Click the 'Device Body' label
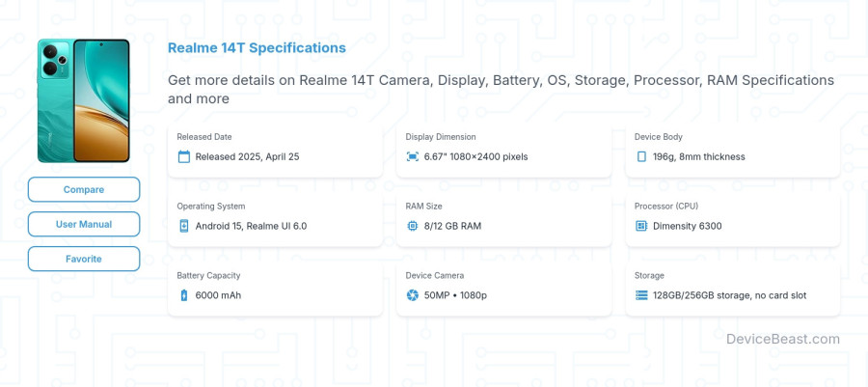The width and height of the screenshot is (868, 387). click(x=658, y=137)
